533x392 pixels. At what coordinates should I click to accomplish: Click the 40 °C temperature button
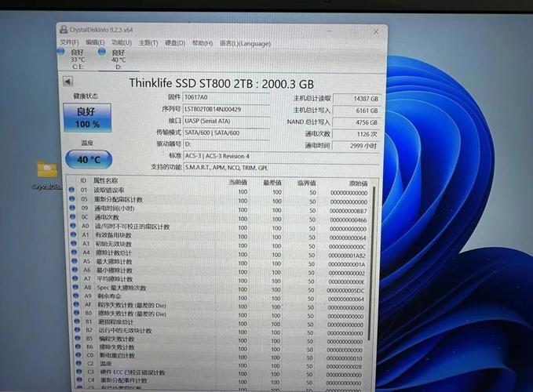[x=88, y=159]
